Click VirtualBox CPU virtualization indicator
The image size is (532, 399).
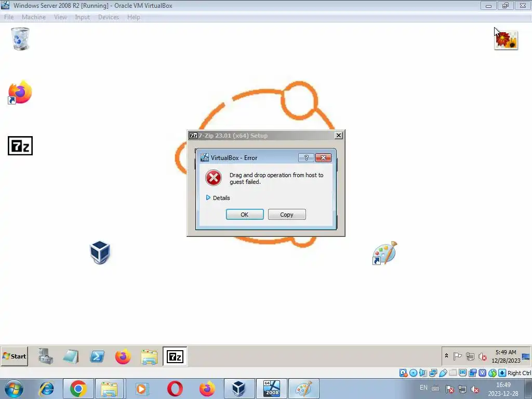[x=482, y=373]
